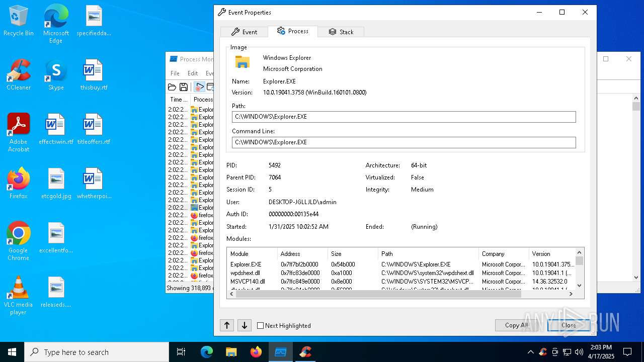Open the notification center

pyautogui.click(x=627, y=352)
